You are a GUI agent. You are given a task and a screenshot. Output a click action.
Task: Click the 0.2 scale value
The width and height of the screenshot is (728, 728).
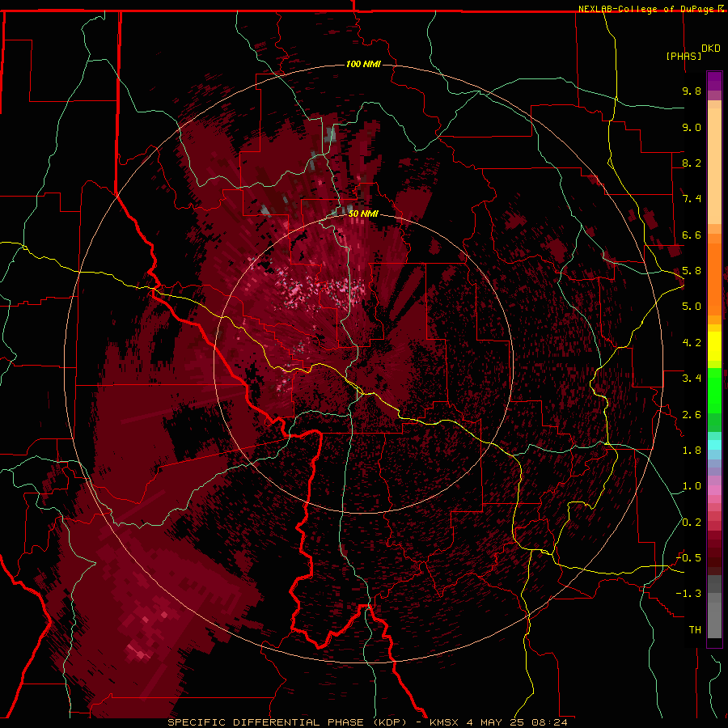(692, 523)
